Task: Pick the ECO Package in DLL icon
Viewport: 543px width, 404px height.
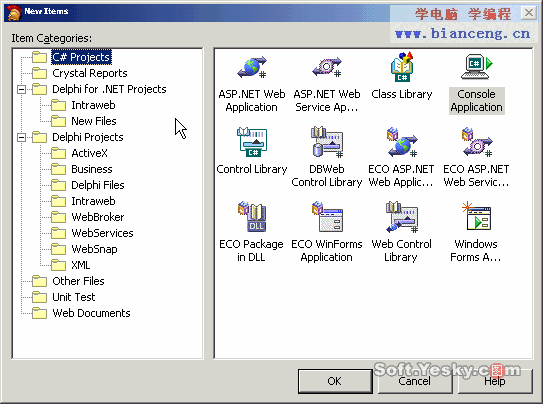Action: click(x=252, y=217)
